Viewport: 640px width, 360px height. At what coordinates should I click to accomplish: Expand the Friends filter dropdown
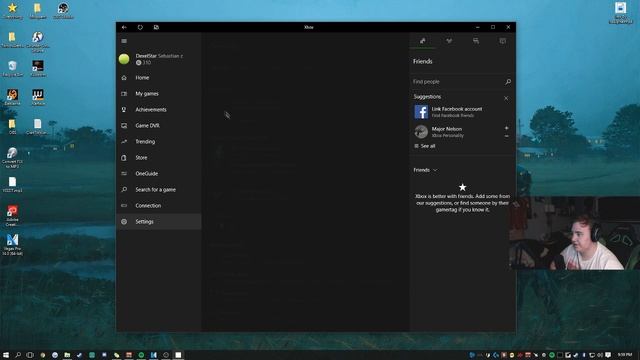[x=425, y=170]
